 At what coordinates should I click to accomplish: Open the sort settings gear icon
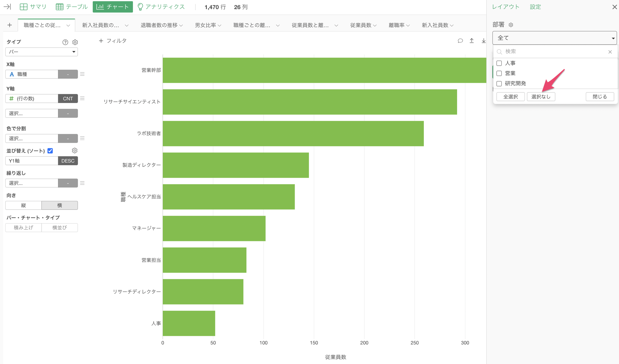click(x=75, y=150)
